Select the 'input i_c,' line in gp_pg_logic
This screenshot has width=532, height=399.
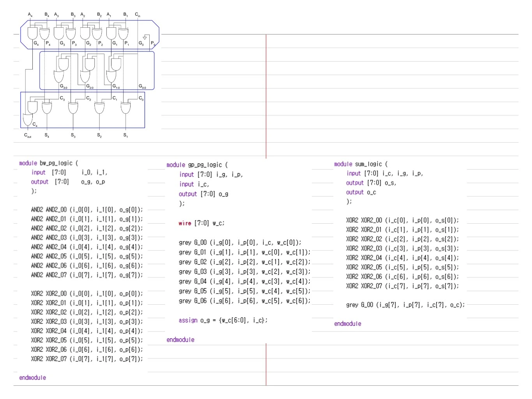(x=194, y=184)
